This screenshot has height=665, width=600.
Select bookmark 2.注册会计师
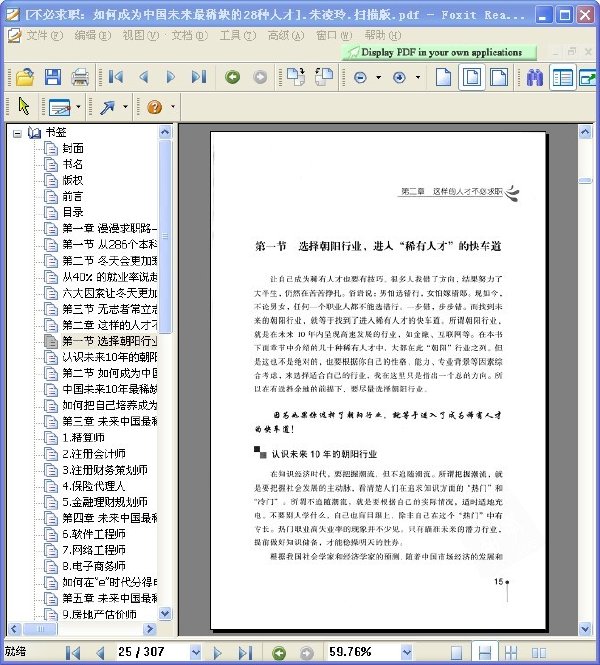click(x=94, y=454)
